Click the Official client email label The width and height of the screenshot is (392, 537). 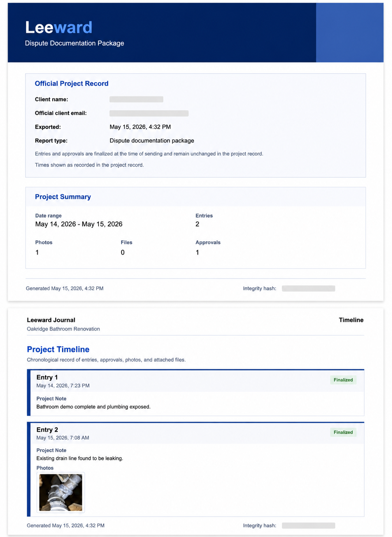pos(61,113)
